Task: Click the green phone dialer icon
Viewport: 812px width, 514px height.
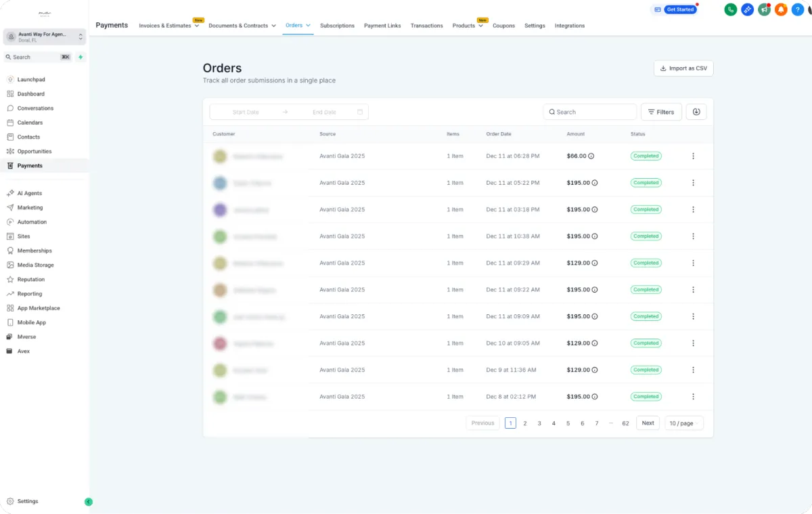Action: tap(730, 9)
